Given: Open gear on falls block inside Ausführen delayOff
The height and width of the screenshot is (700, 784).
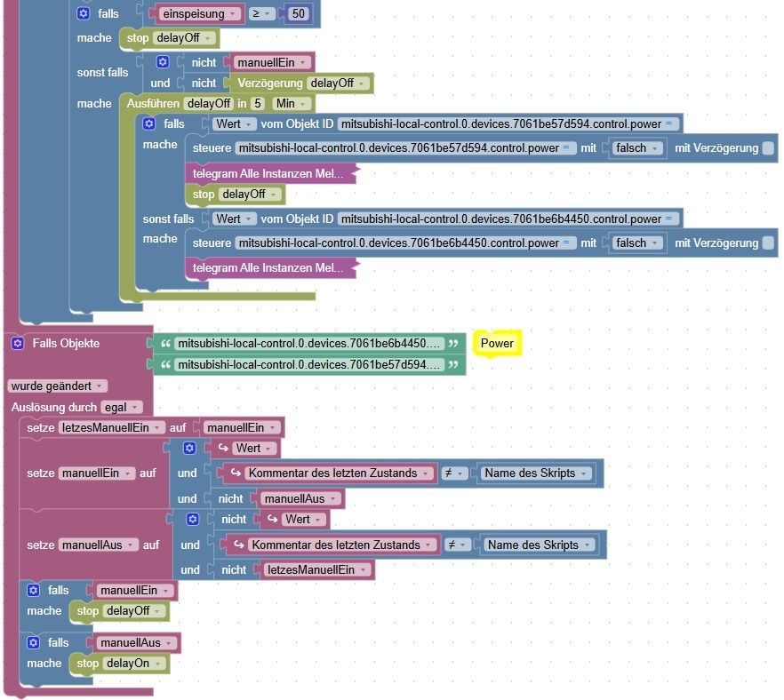Looking at the screenshot, I should point(149,123).
